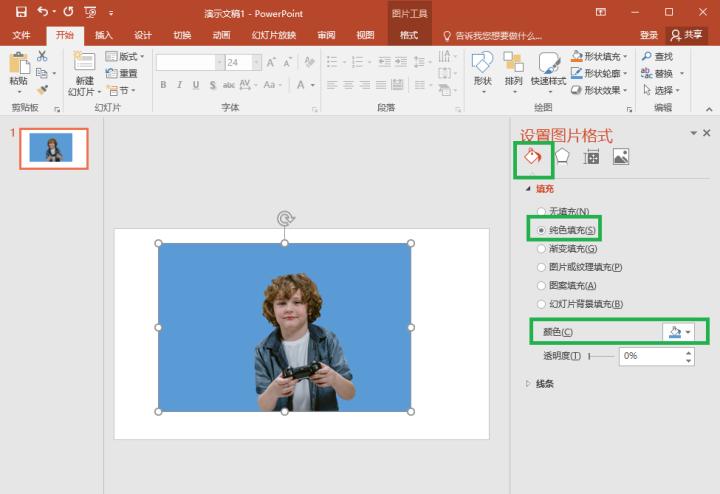Switch to the 动画 (Animations) tab
720x494 pixels.
pyautogui.click(x=221, y=35)
